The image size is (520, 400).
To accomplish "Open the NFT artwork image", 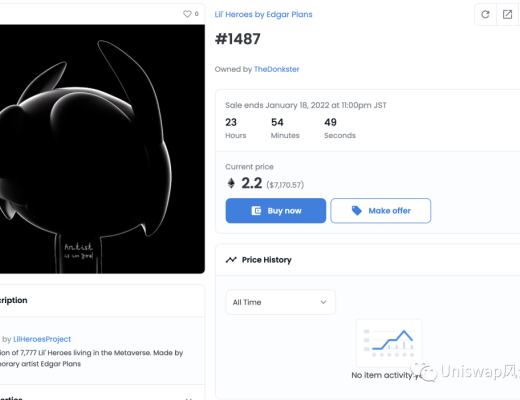I will (x=102, y=149).
